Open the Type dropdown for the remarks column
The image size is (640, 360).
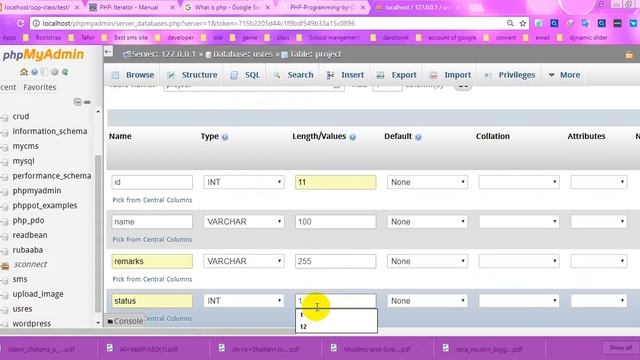244,261
